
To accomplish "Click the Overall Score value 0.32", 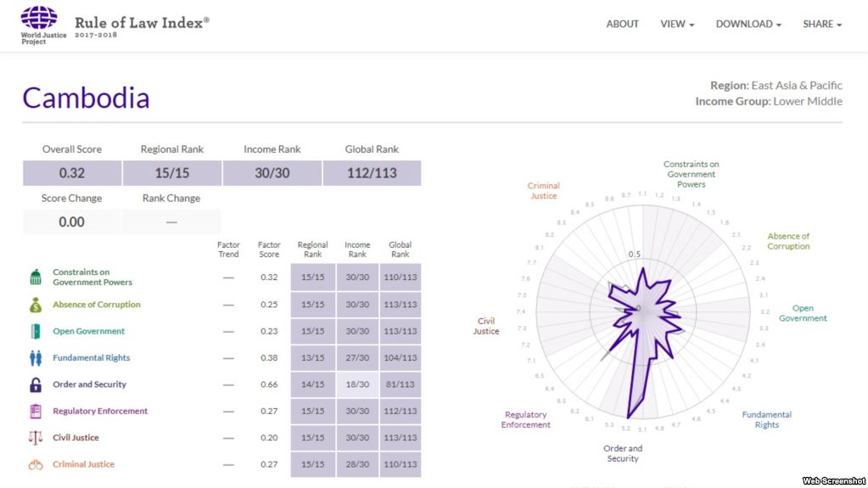I will 72,173.
